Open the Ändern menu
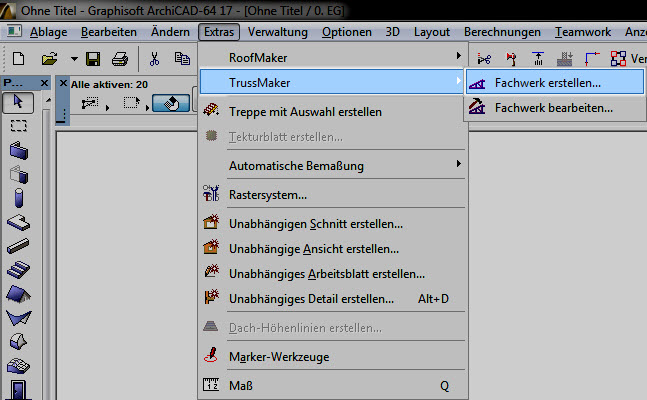Screen dimensions: 647x400 [x=170, y=32]
